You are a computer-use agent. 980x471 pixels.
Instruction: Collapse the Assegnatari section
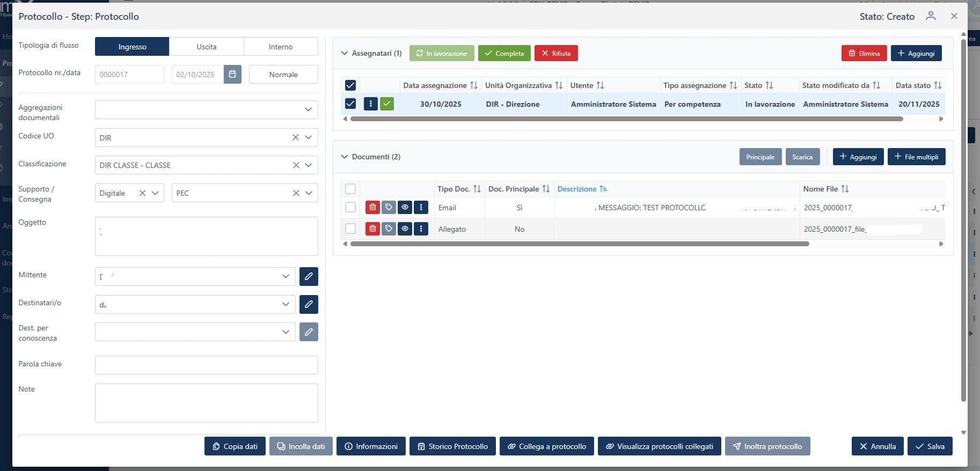345,53
